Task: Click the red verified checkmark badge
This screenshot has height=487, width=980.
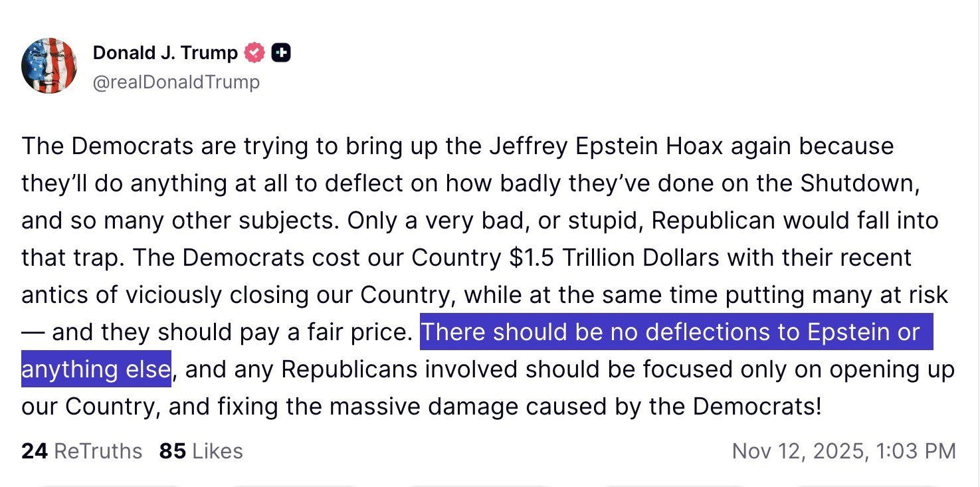Action: 254,52
